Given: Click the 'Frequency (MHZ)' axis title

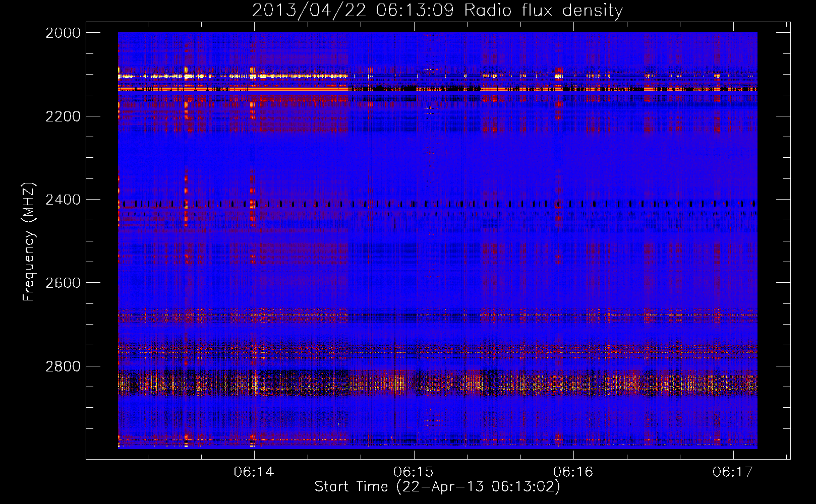Looking at the screenshot, I should point(29,241).
